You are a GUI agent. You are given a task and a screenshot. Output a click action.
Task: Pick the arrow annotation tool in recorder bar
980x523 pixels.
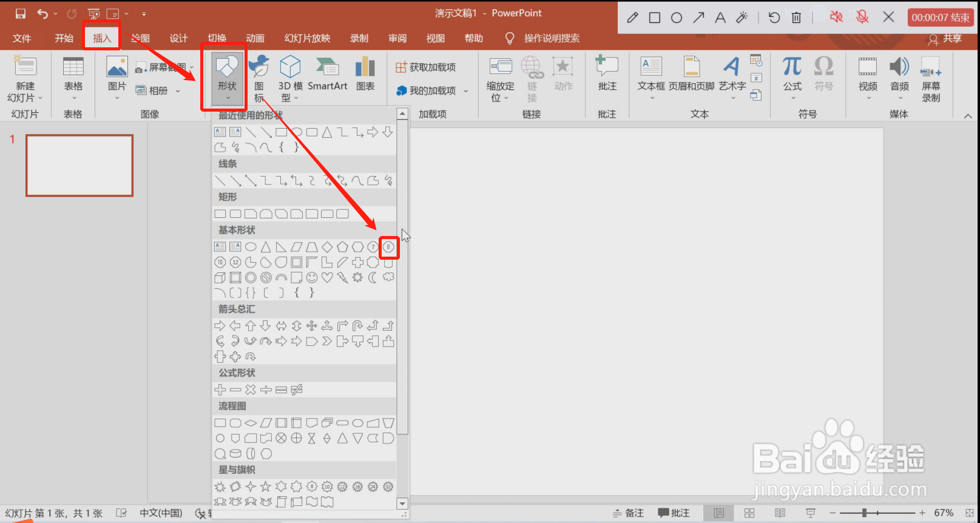point(698,18)
